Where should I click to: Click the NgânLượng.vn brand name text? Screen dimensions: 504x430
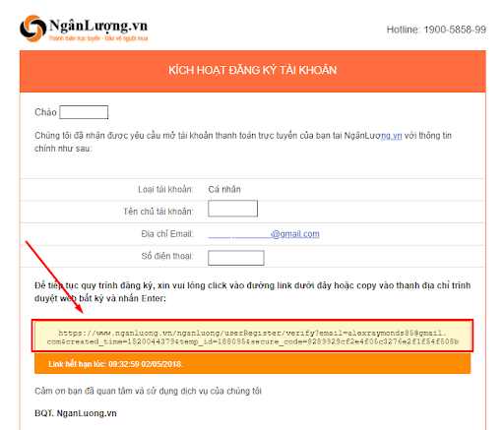tap(98, 27)
